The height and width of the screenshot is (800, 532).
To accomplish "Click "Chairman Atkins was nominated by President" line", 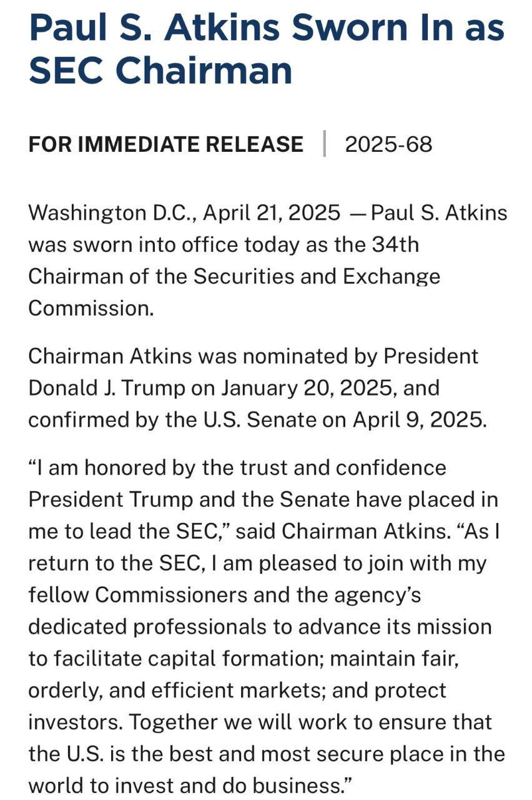I will (x=254, y=356).
